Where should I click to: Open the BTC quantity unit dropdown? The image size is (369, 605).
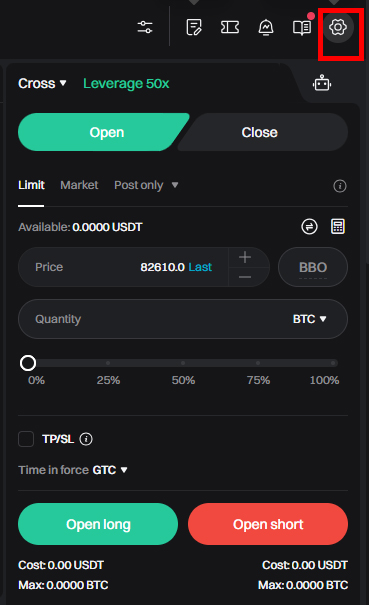pos(310,319)
